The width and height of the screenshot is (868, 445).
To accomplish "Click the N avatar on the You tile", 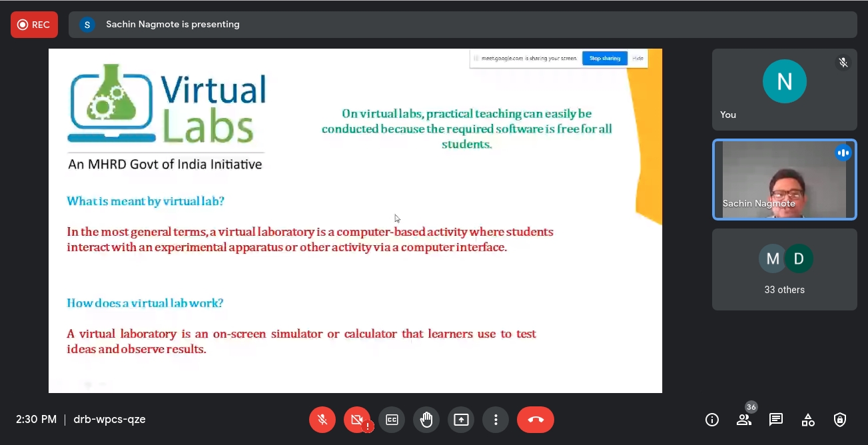I will click(x=785, y=81).
